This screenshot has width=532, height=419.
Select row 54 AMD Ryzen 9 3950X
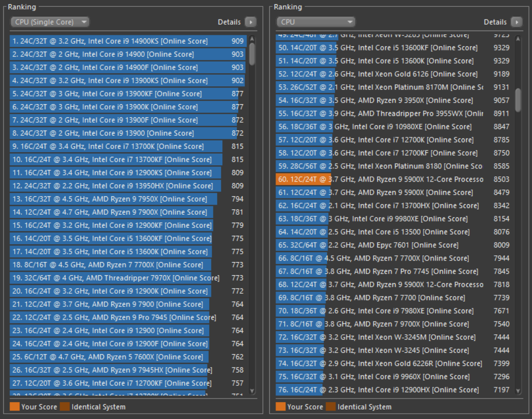pyautogui.click(x=394, y=101)
